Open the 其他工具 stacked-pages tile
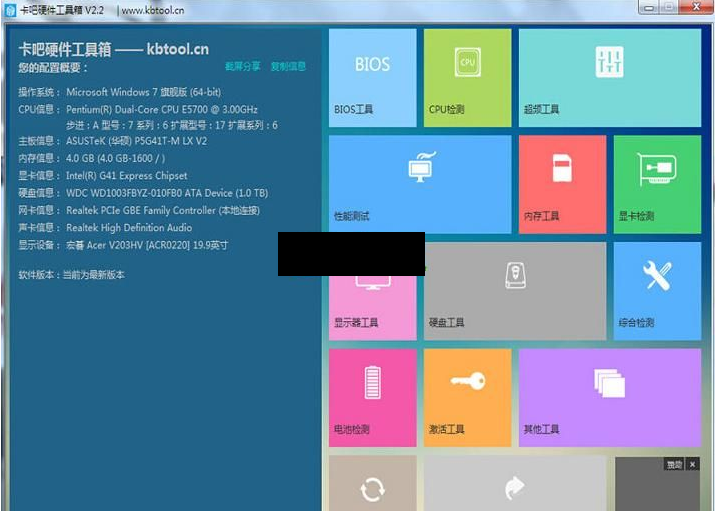Viewport: 715px width, 511px height. [610, 397]
